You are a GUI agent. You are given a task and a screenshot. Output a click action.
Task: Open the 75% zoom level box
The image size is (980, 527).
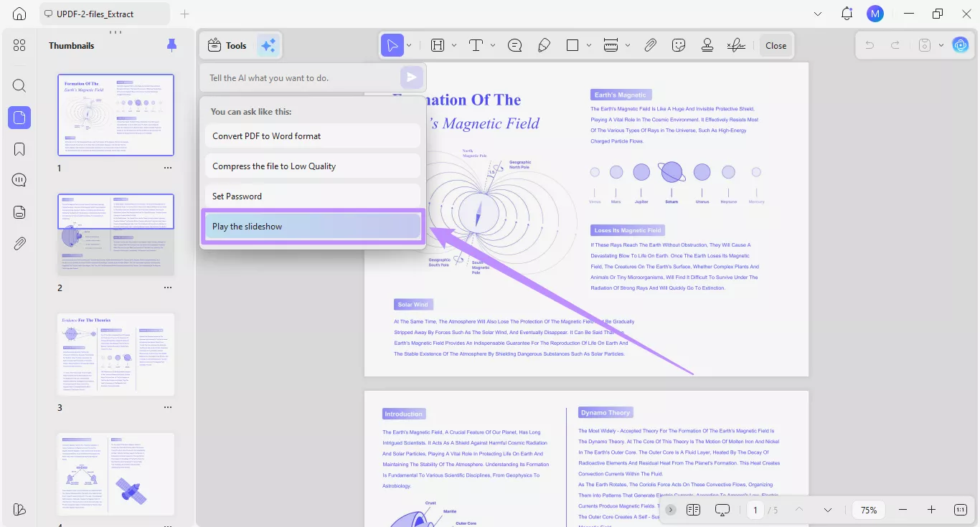coord(869,510)
